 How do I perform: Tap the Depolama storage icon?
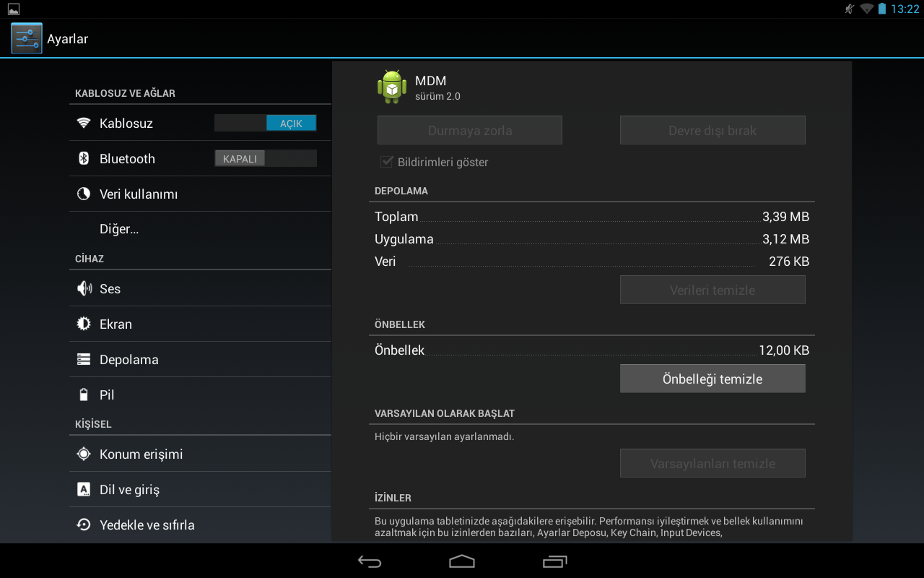84,359
